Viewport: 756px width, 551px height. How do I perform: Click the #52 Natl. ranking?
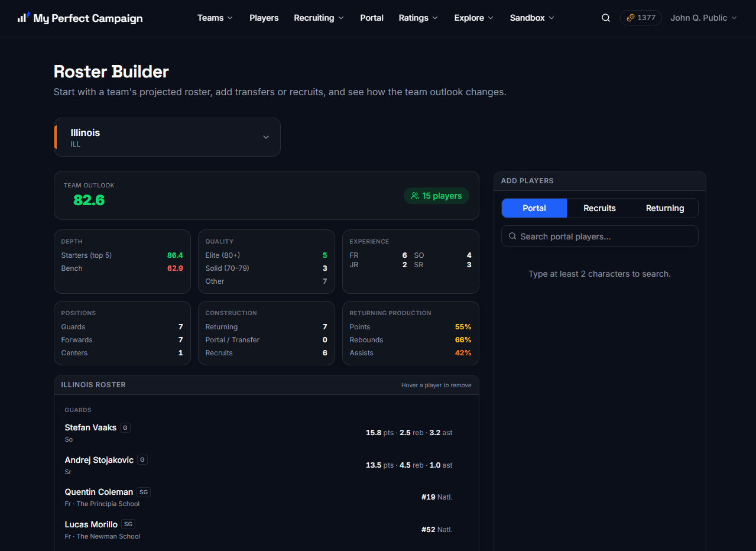[x=437, y=530]
